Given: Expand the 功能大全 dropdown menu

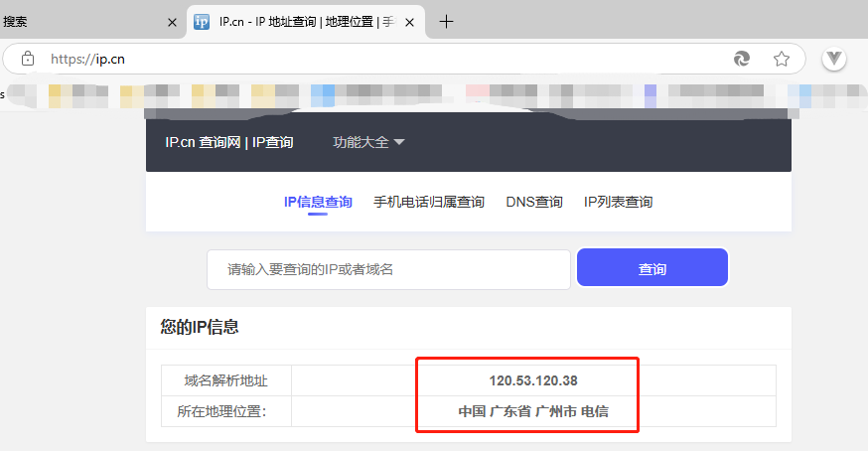Looking at the screenshot, I should (361, 142).
